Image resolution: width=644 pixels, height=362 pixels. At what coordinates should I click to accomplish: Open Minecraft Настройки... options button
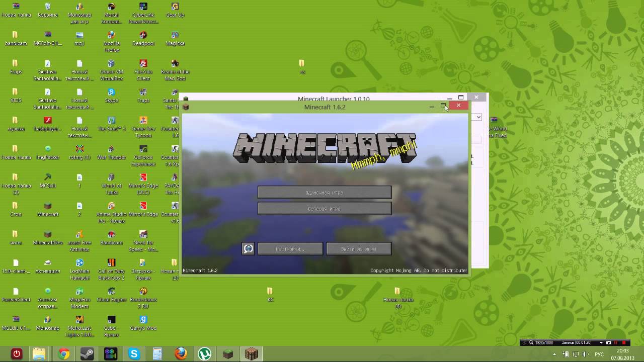(x=290, y=249)
